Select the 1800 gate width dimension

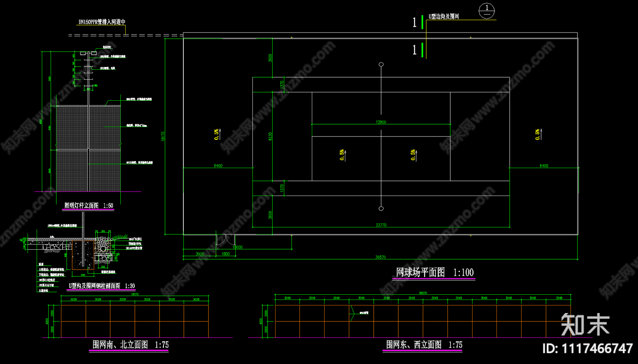point(226,254)
